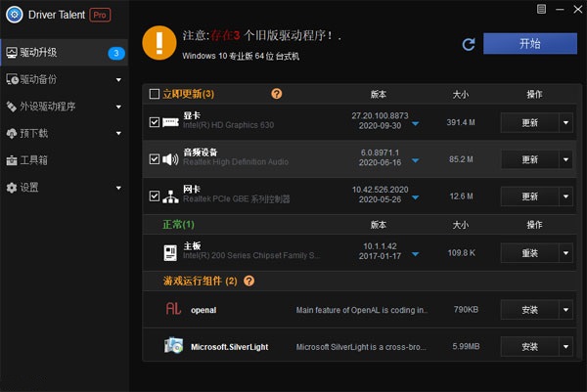Expand the 设置 sidebar arrow

coord(118,188)
